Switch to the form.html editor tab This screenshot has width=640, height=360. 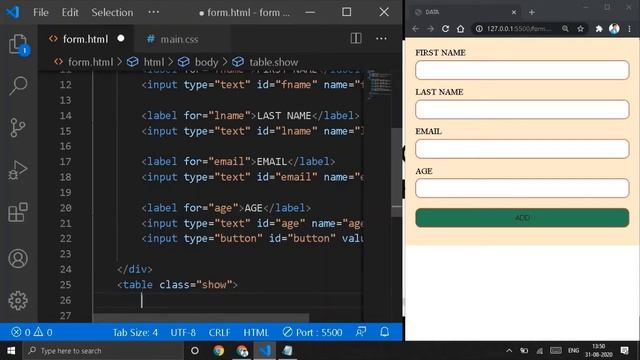[x=85, y=39]
